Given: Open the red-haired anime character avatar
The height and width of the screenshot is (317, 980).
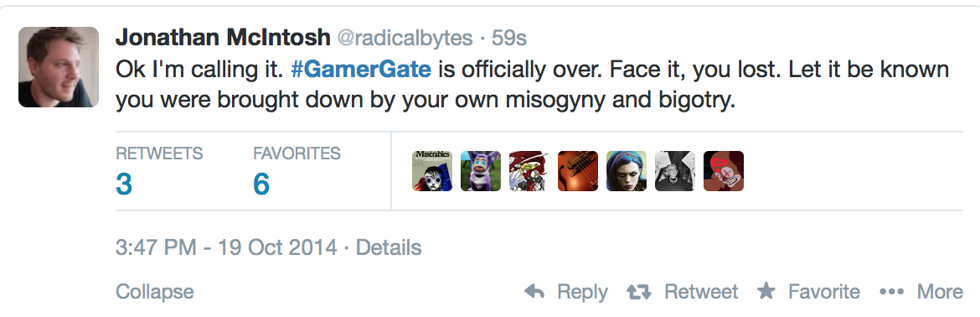Looking at the screenshot, I should point(529,171).
